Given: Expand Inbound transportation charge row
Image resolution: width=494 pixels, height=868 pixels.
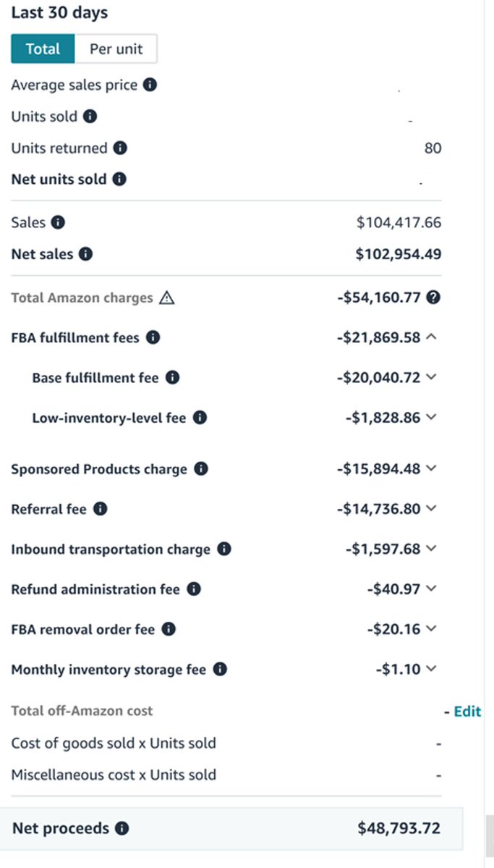Looking at the screenshot, I should point(432,549).
